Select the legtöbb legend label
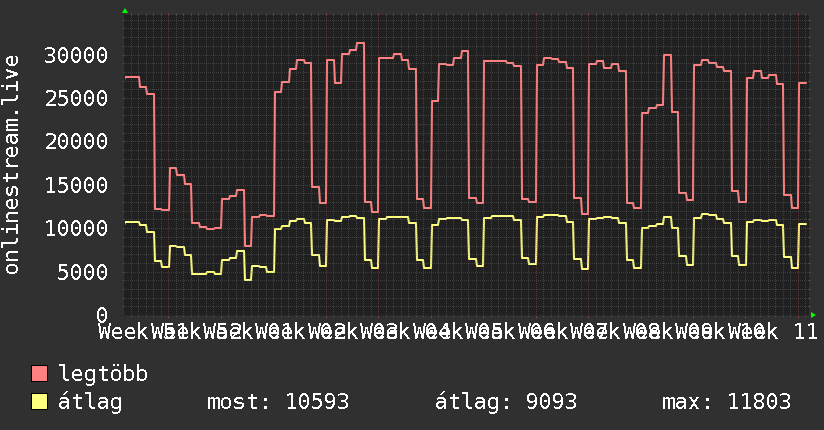Image resolution: width=824 pixels, height=430 pixels. point(103,374)
